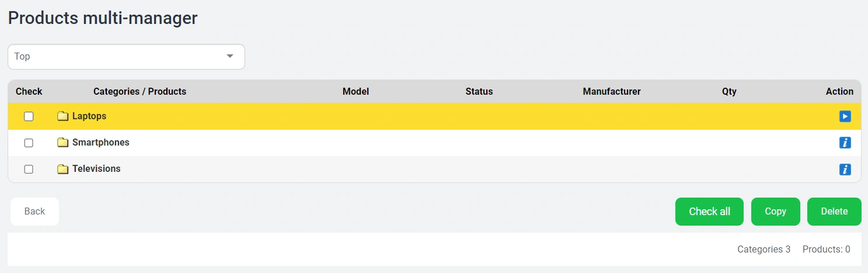This screenshot has height=273, width=868.
Task: Click the dropdown arrow of category selector
Action: click(230, 56)
